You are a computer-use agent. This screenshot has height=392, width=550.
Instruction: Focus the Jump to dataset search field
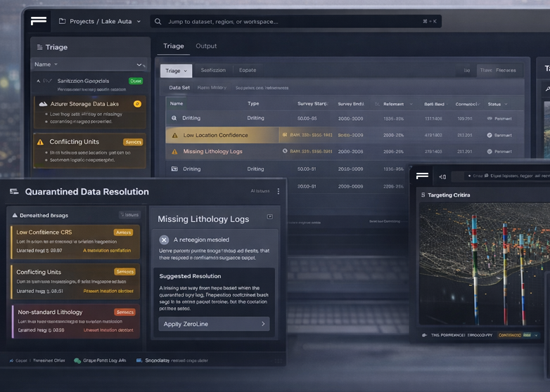(295, 21)
